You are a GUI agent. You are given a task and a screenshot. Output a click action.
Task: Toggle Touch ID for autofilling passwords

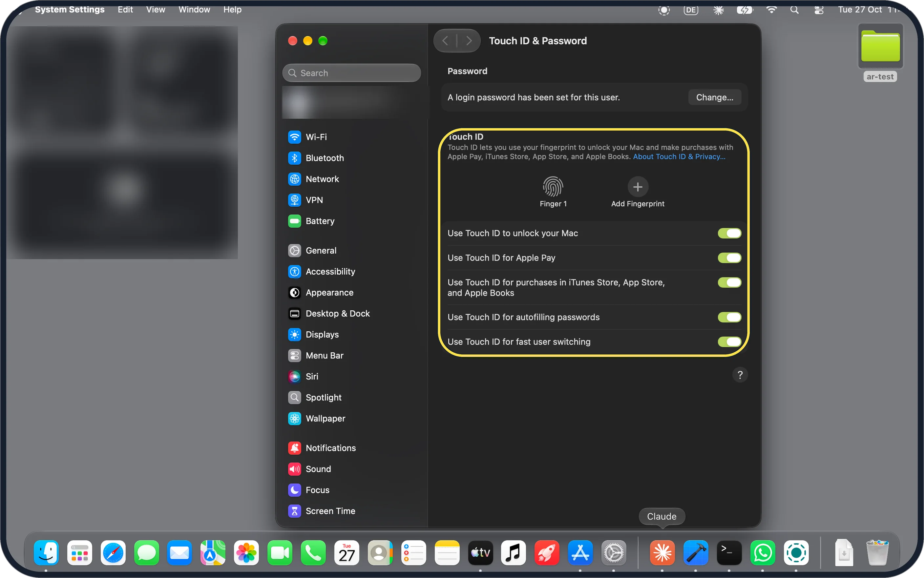(729, 317)
